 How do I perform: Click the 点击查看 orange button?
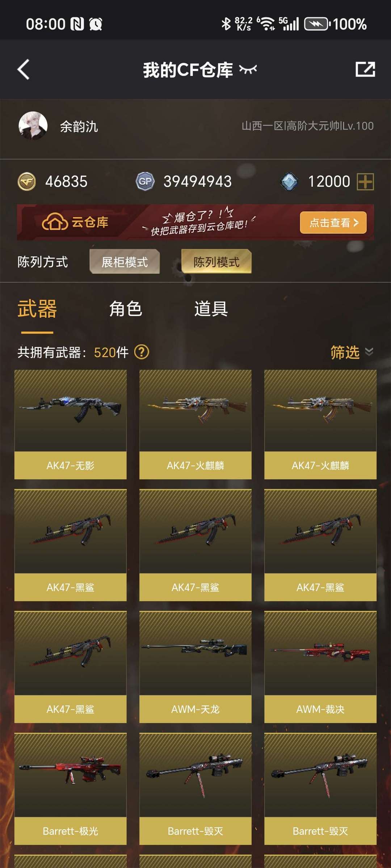[333, 222]
